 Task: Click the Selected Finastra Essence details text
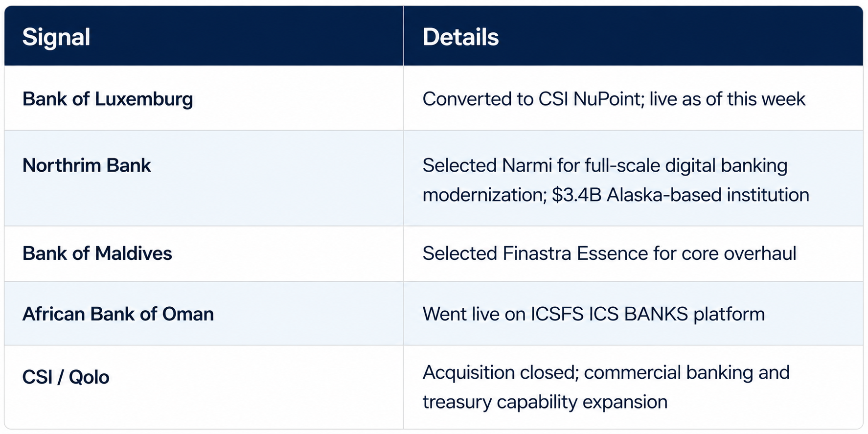tap(609, 253)
